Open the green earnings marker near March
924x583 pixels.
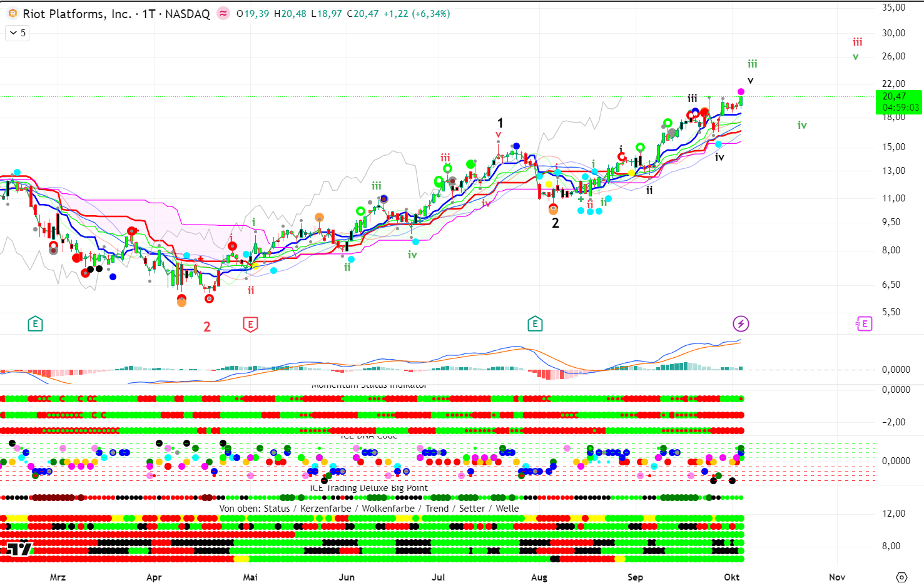point(36,324)
